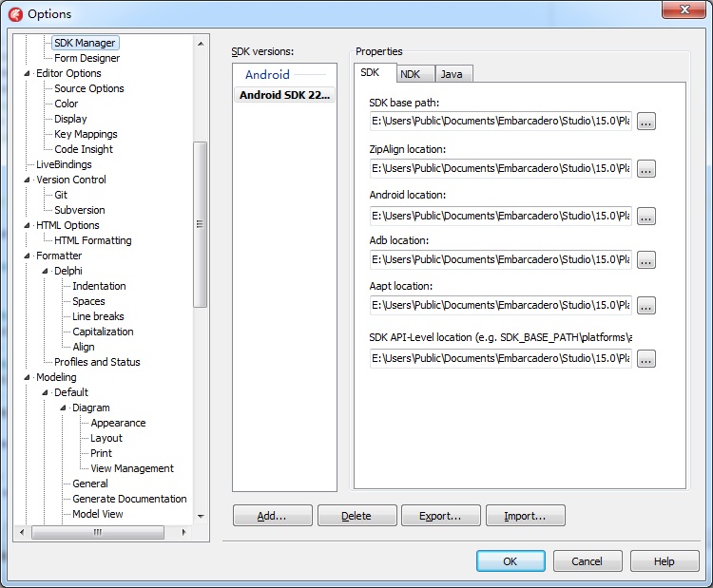Viewport: 713px width, 588px height.
Task: Click the Export... button
Action: pos(440,516)
